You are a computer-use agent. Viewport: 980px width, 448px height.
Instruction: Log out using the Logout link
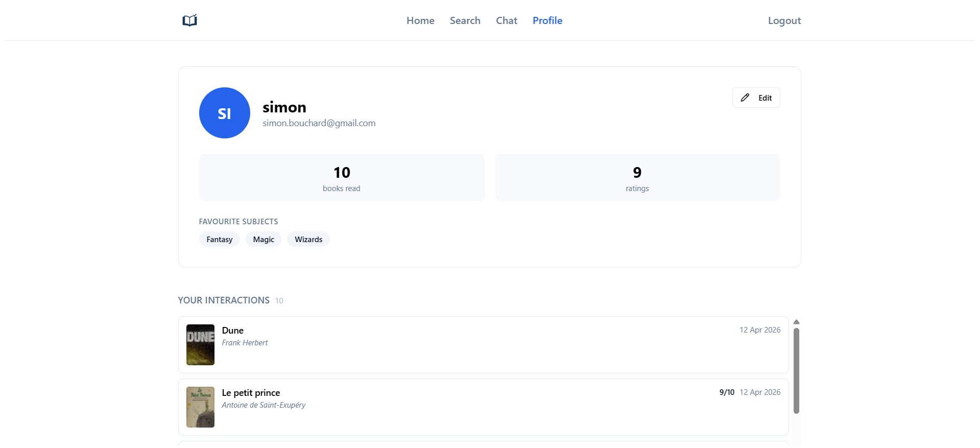(x=784, y=20)
